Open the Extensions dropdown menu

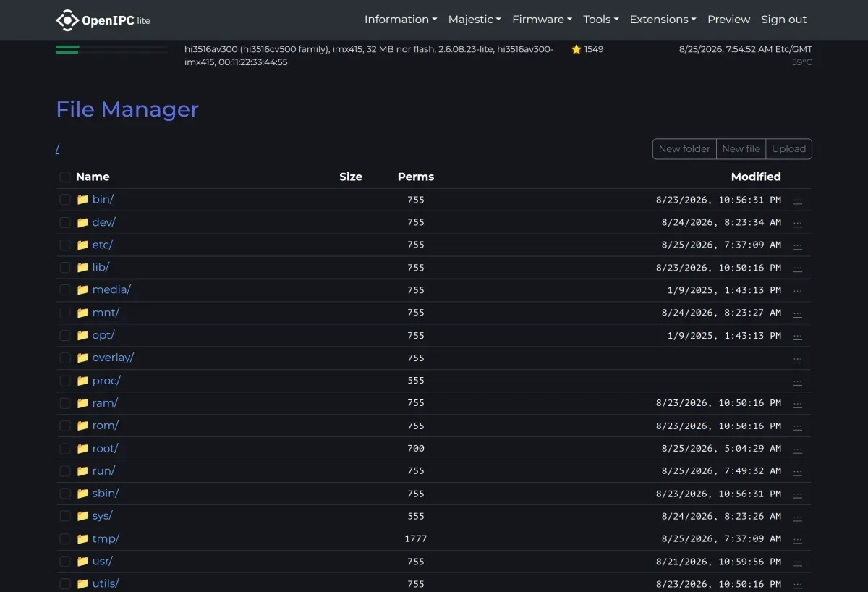coord(663,20)
